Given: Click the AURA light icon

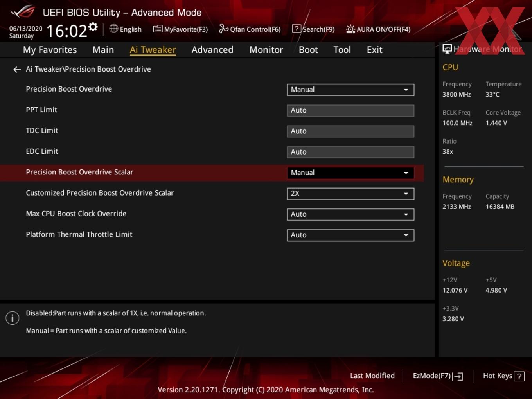Looking at the screenshot, I should coord(350,29).
